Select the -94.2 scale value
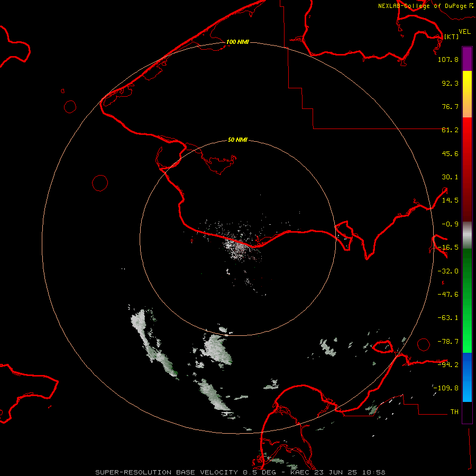The width and height of the screenshot is (476, 476). pos(448,364)
